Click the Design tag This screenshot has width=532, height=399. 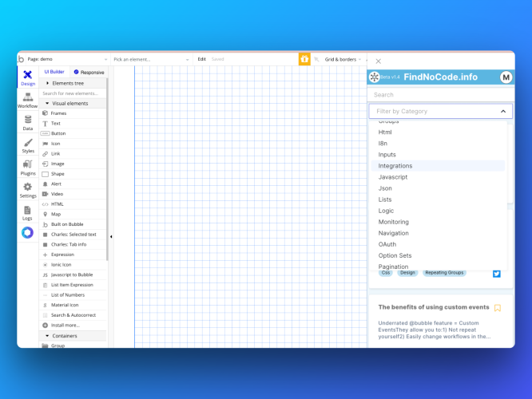pyautogui.click(x=407, y=273)
